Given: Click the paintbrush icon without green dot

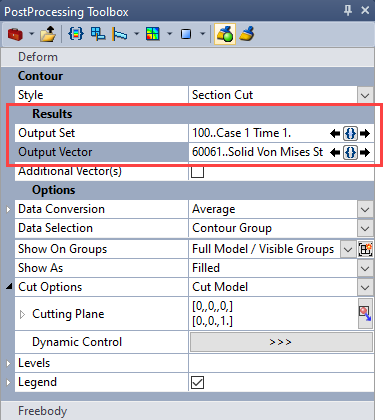Looking at the screenshot, I should pyautogui.click(x=247, y=34).
